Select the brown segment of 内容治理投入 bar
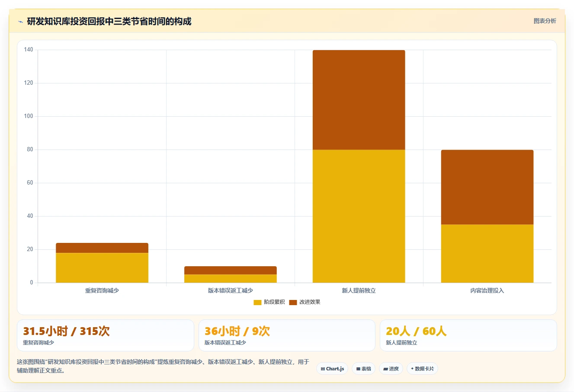The height and width of the screenshot is (392, 574). tap(487, 187)
